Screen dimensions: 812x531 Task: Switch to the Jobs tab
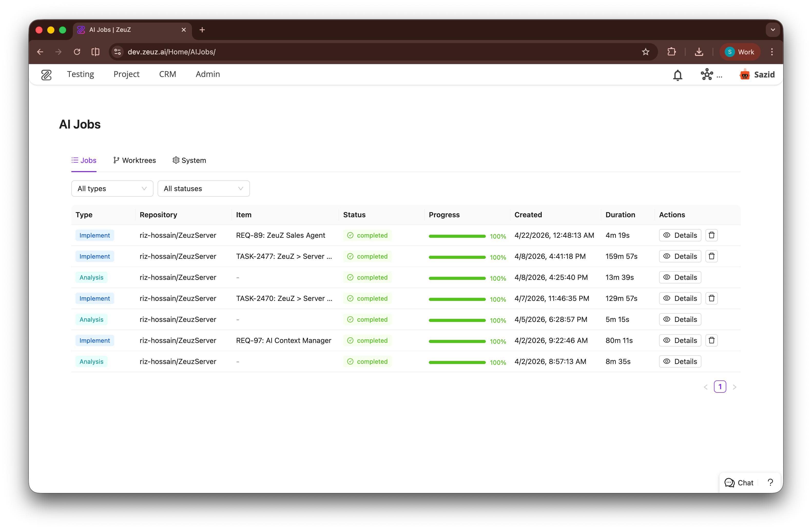pyautogui.click(x=84, y=160)
